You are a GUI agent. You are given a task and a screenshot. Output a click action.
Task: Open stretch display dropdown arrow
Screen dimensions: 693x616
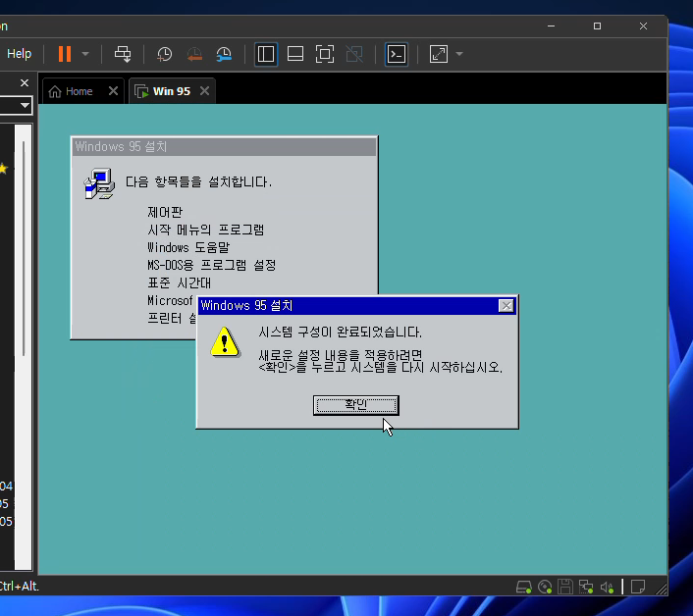[459, 54]
